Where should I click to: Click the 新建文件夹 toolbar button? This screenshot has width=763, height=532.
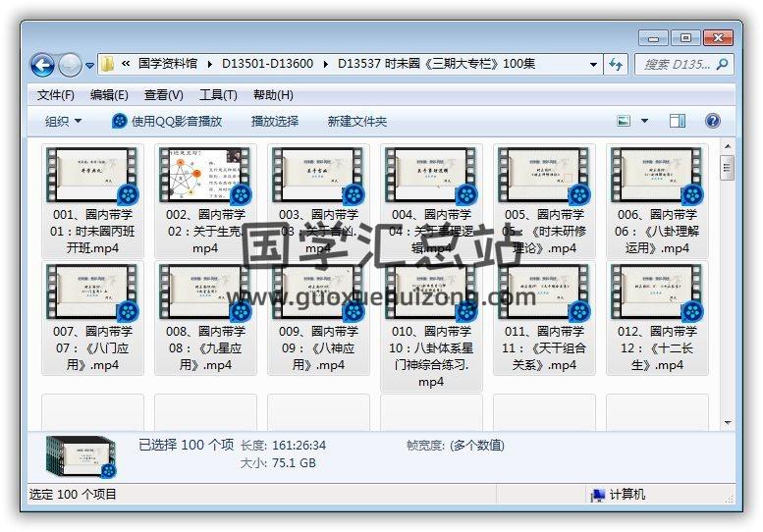tap(356, 121)
